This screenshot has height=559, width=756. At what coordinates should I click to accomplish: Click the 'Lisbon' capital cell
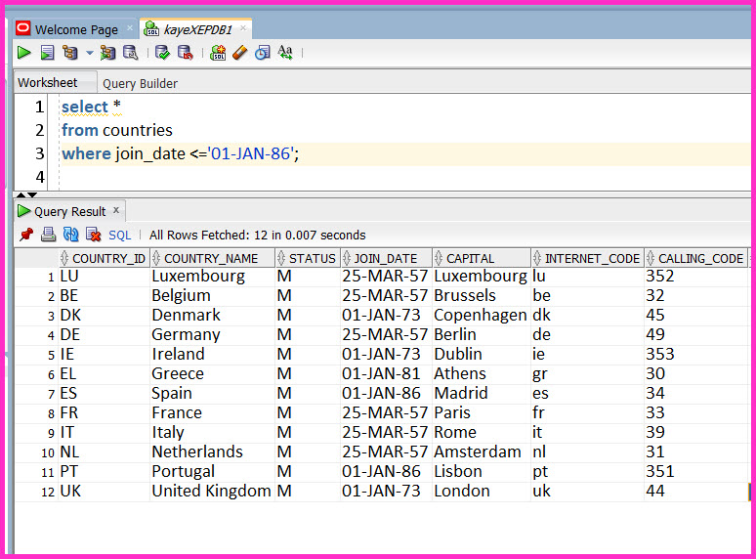point(482,472)
